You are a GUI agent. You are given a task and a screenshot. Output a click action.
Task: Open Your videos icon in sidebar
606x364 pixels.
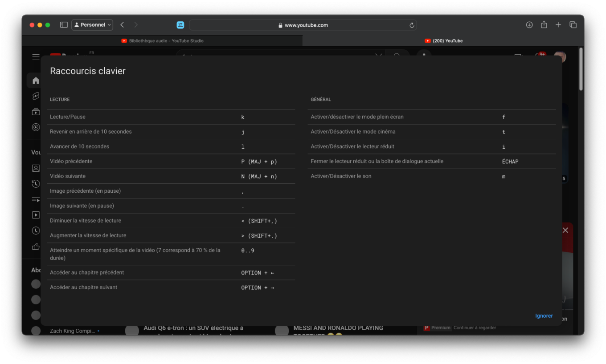pyautogui.click(x=36, y=215)
